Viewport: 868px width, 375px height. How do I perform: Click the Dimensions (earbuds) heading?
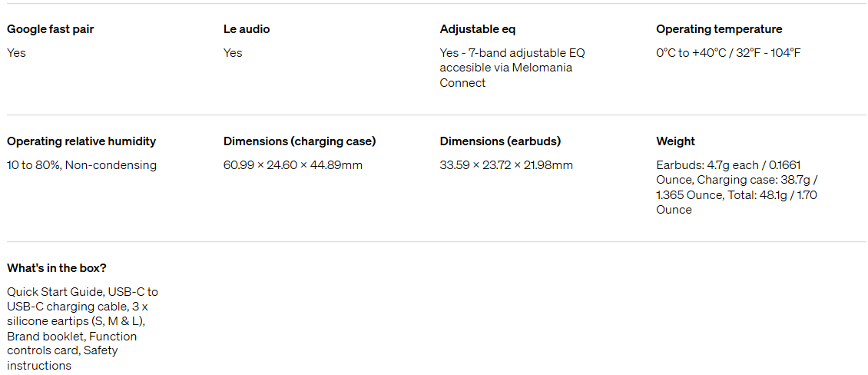pos(500,141)
